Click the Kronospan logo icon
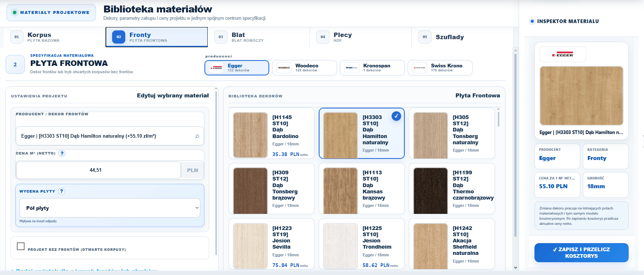The width and height of the screenshot is (644, 275). (x=352, y=68)
